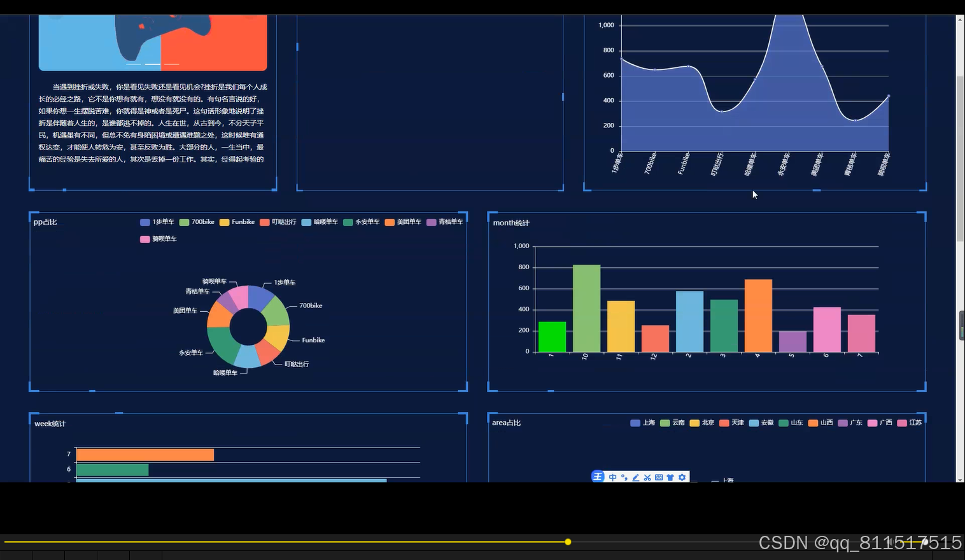Click the month统计 chart title

511,223
